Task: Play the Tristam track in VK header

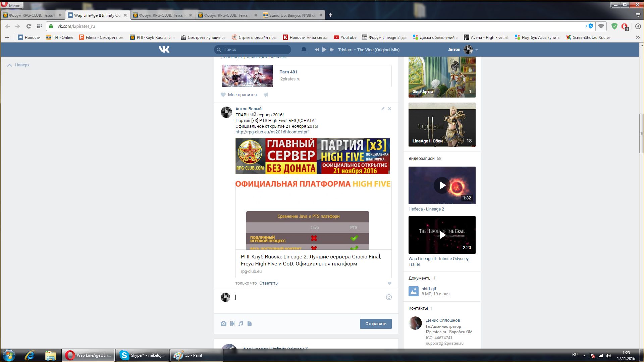Action: tap(324, 50)
